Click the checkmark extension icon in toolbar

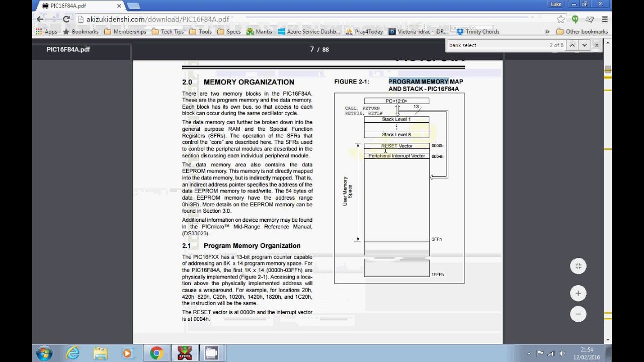(590, 19)
